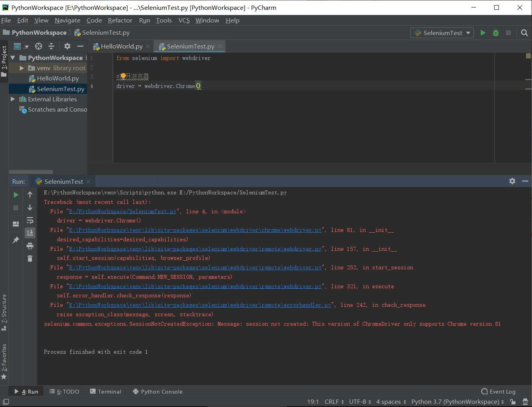Click the stop icon in Run panel
Viewport: 532px width, 407px height.
[16, 207]
